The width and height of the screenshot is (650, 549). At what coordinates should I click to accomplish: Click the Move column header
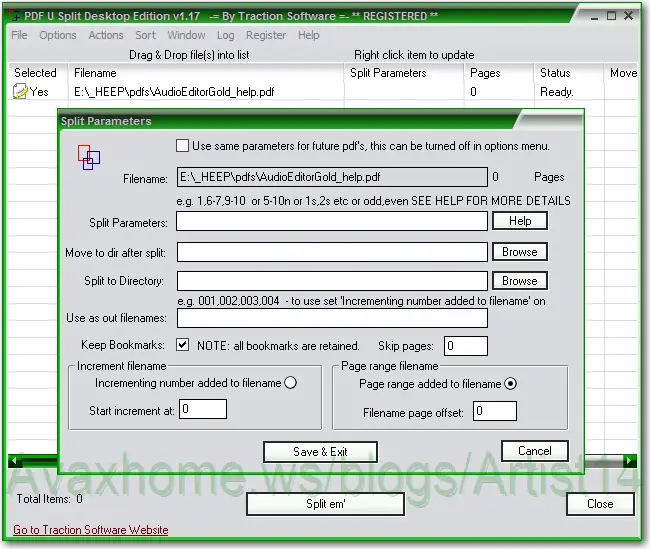pyautogui.click(x=621, y=73)
